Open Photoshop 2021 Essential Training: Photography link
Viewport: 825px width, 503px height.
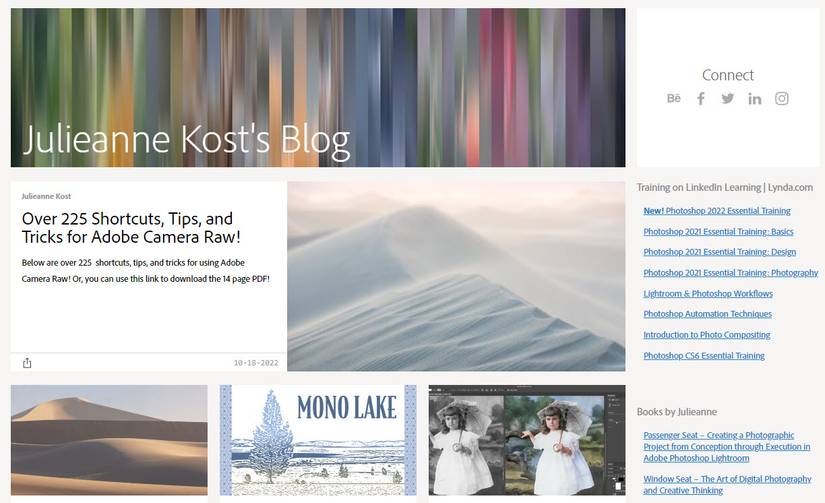tap(730, 273)
